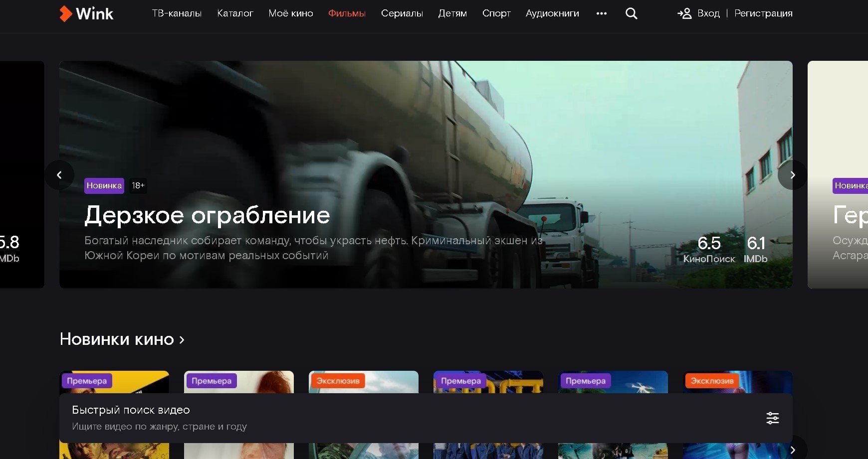
Task: Open Каталог menu item
Action: coord(235,13)
